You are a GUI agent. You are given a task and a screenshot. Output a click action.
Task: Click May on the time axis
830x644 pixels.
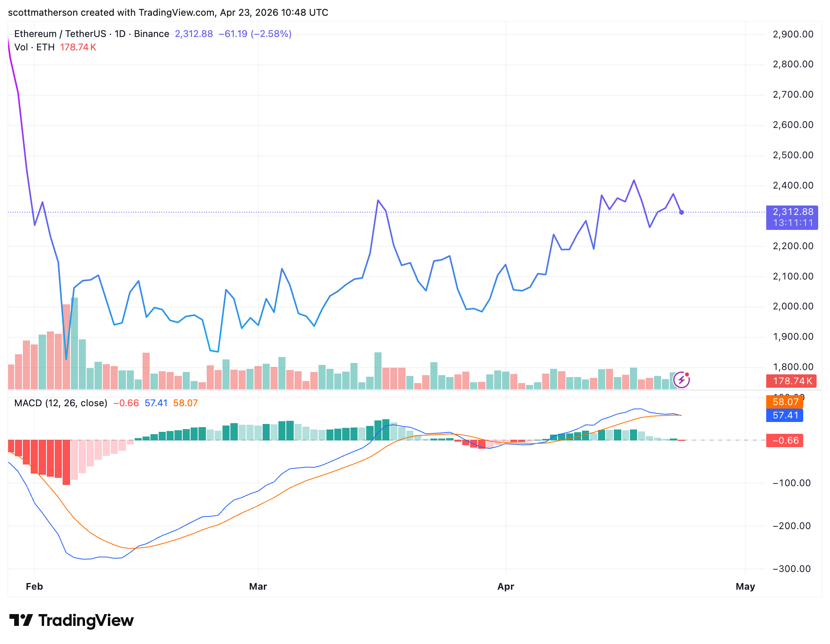[x=745, y=586]
